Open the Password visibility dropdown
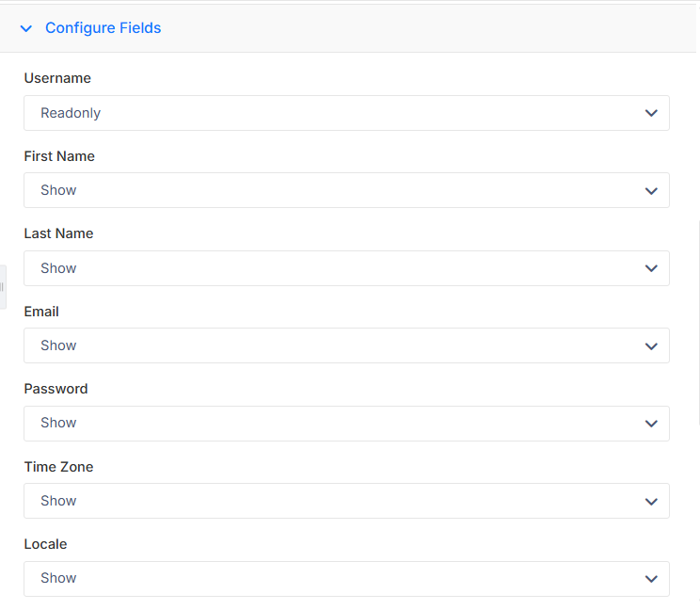700x610 pixels. (x=346, y=424)
